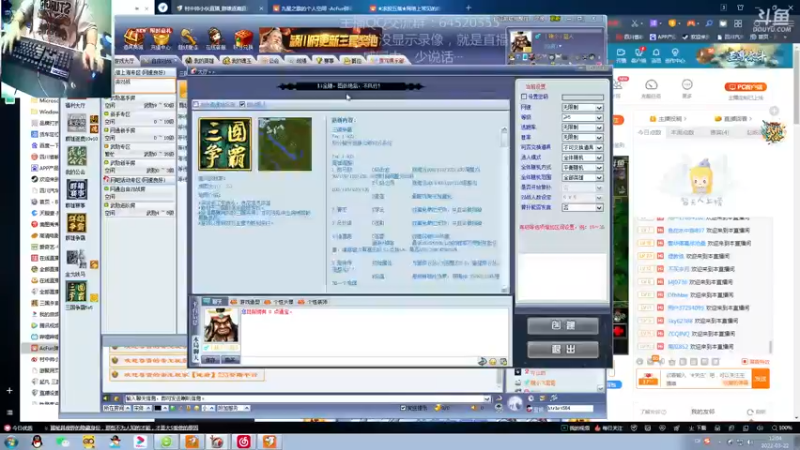Image resolution: width=800 pixels, height=450 pixels.
Task: Open NetEase Cloud Music red taskbar icon
Action: (243, 441)
